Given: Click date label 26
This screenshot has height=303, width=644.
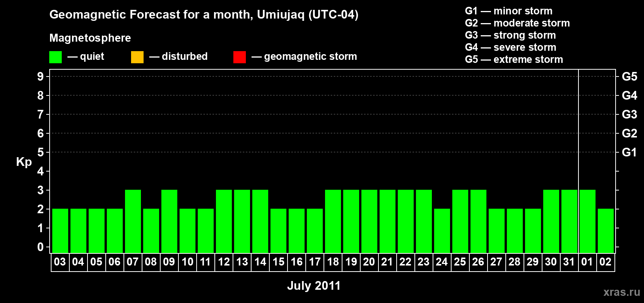Looking at the screenshot, I should pyautogui.click(x=478, y=262).
